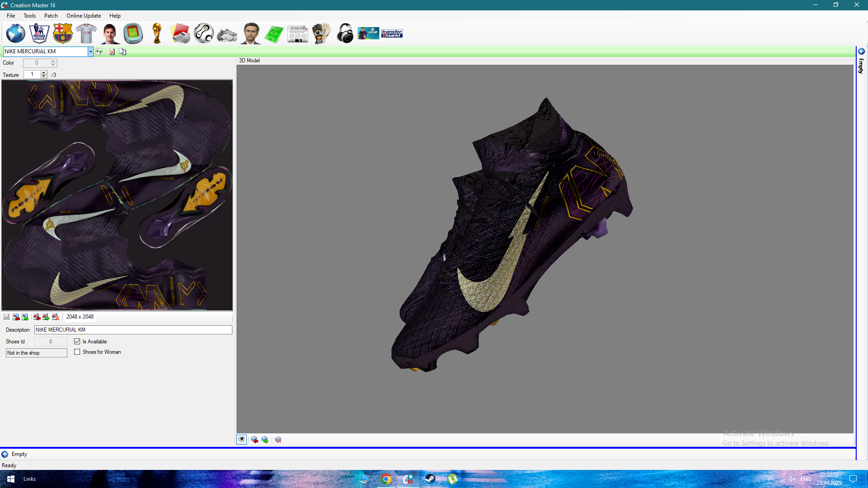The height and width of the screenshot is (488, 868).
Task: Click the 2048 x 2048 size label
Action: (80, 317)
